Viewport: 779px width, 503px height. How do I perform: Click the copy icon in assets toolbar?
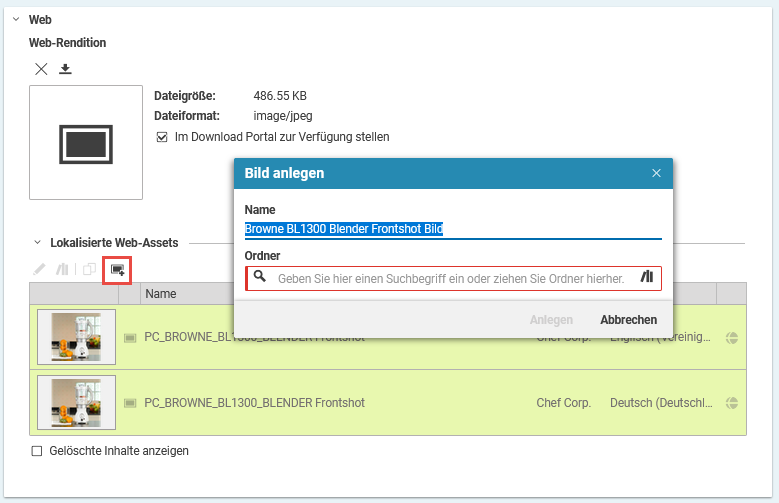coord(90,270)
